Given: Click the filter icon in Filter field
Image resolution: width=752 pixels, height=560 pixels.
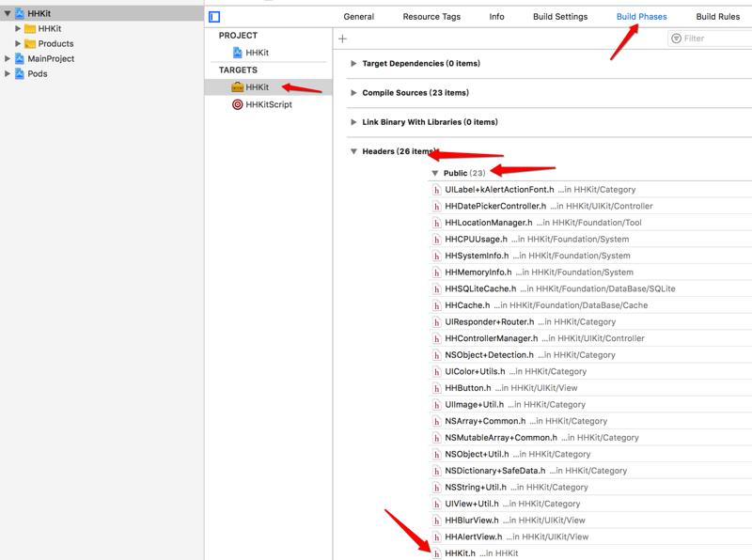Looking at the screenshot, I should (x=676, y=39).
